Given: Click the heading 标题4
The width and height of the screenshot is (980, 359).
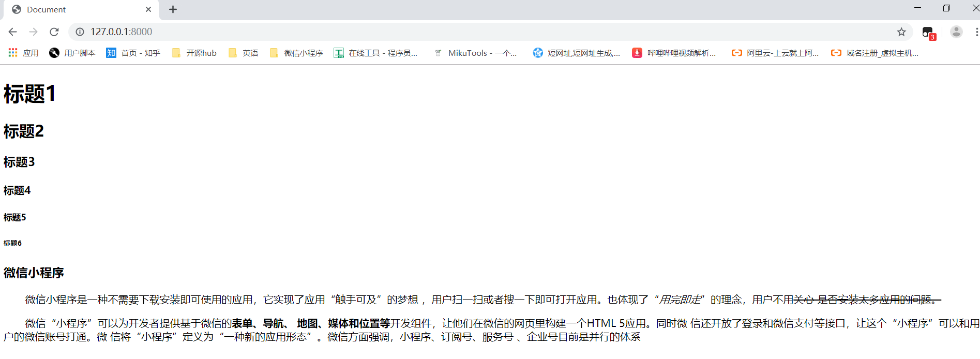Looking at the screenshot, I should (17, 190).
